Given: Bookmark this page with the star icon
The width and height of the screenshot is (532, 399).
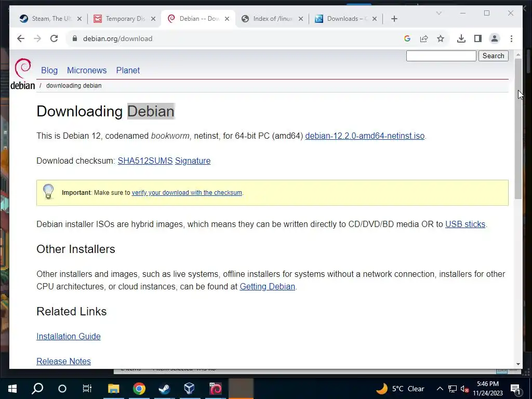Looking at the screenshot, I should pos(441,38).
